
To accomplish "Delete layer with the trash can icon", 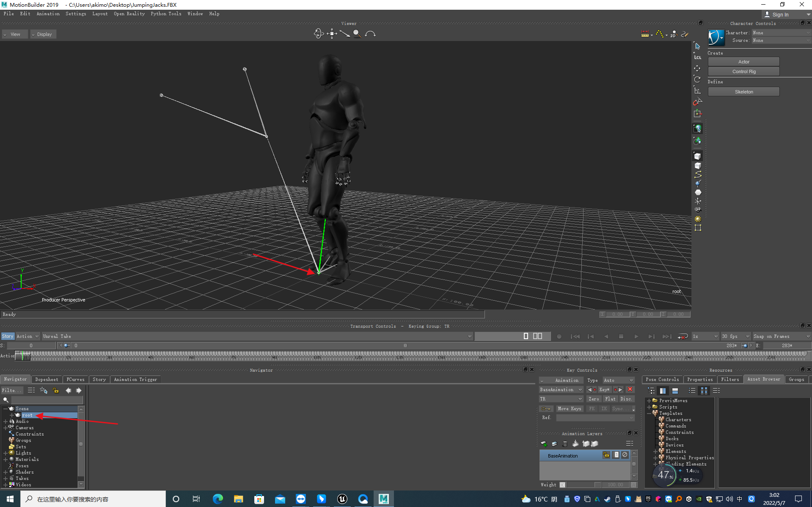I will 564,444.
